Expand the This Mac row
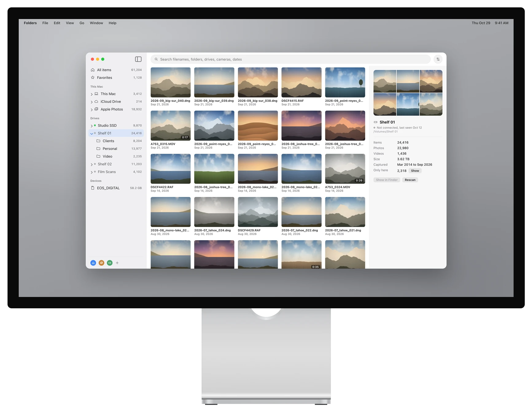Screen dimensions: 532x412 coord(91,94)
